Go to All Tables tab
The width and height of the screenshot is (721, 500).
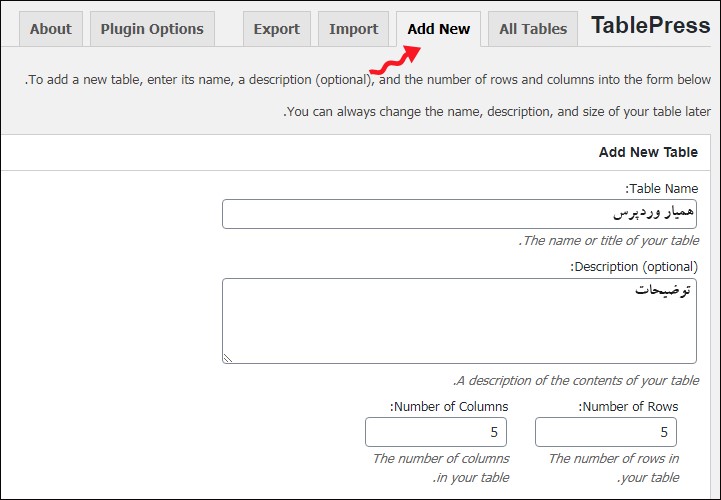(x=533, y=29)
